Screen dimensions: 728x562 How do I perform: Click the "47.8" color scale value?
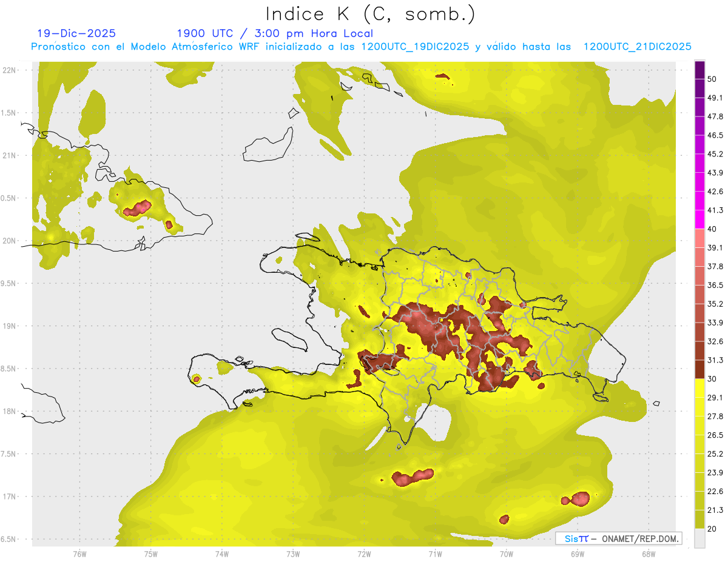(x=715, y=116)
